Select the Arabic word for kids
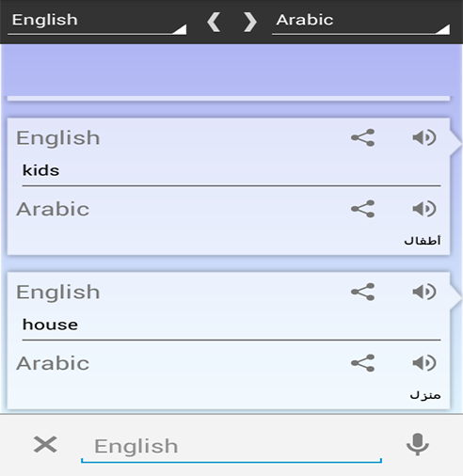The width and height of the screenshot is (463, 476). point(423,241)
